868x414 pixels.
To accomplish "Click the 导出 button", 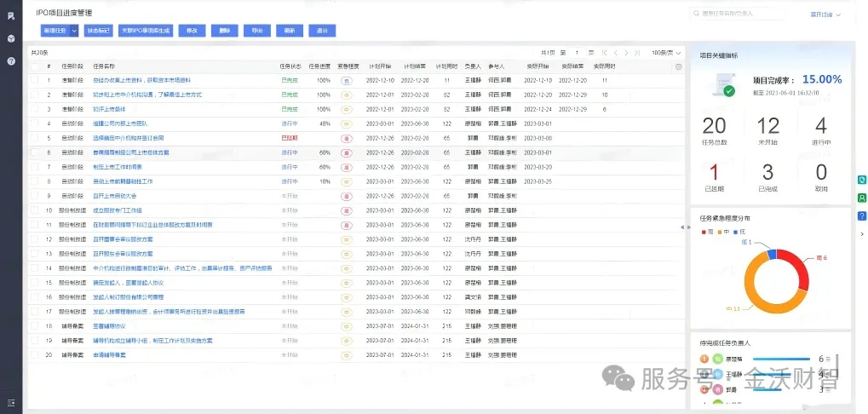I will [x=257, y=31].
